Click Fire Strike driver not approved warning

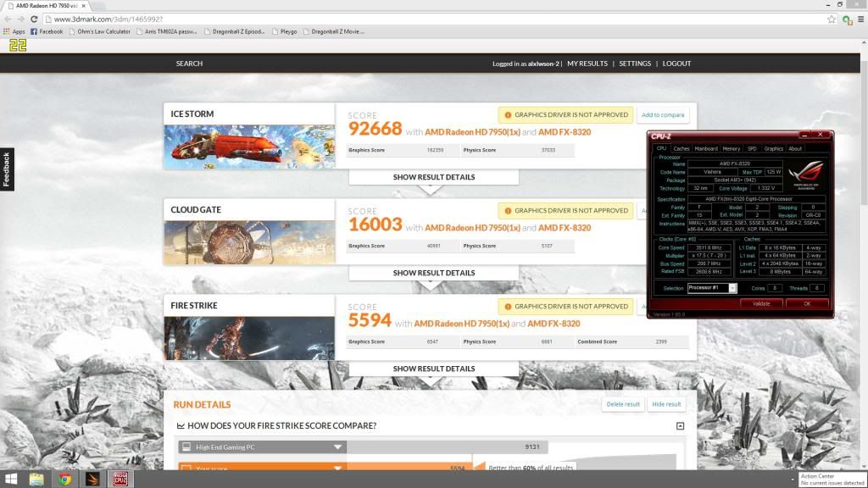point(565,307)
